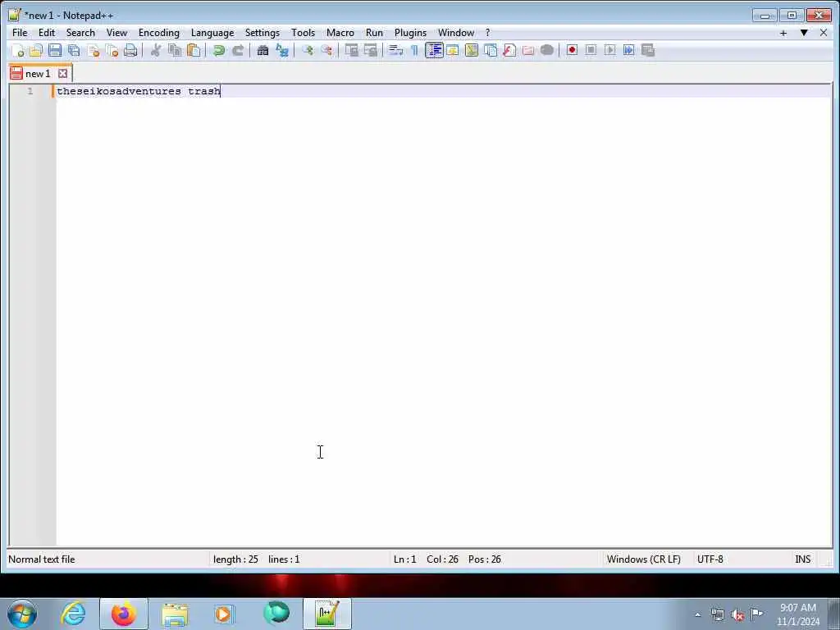
Task: Click the macro Playback icon
Action: point(609,50)
